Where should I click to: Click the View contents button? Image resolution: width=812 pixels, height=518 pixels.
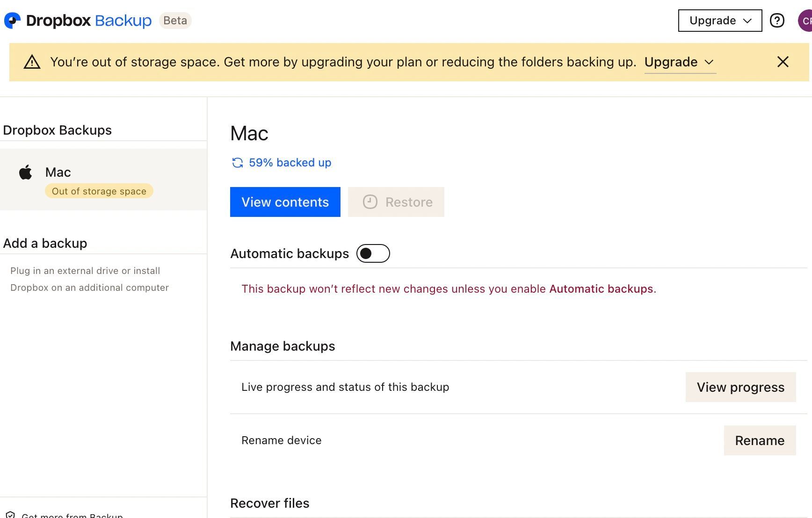285,202
